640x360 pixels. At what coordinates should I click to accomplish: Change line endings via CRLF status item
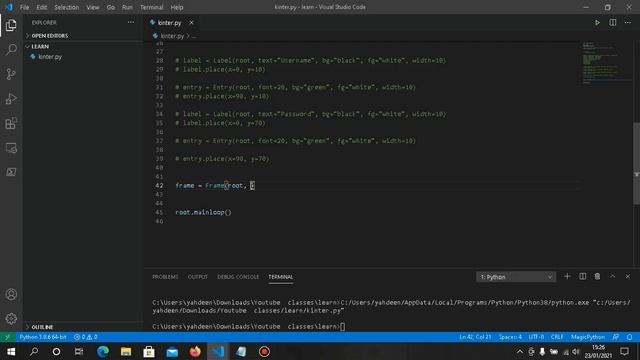557,337
